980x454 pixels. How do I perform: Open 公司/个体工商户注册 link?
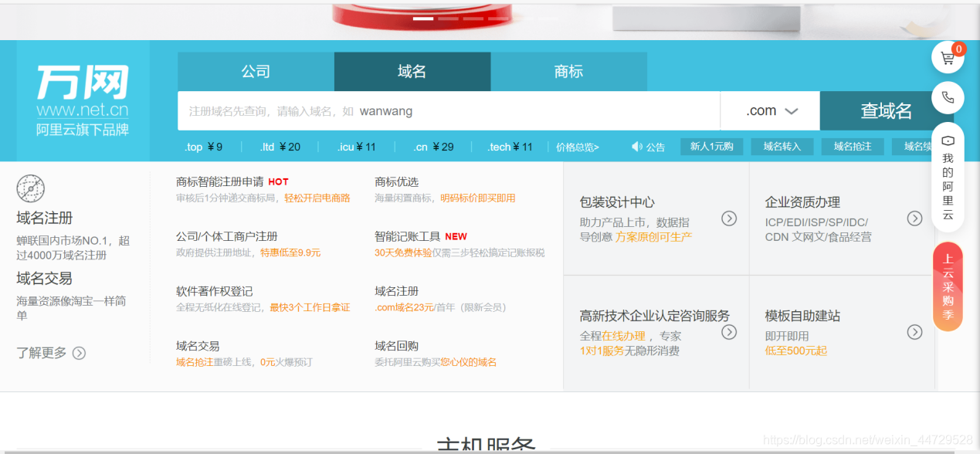[x=226, y=236]
